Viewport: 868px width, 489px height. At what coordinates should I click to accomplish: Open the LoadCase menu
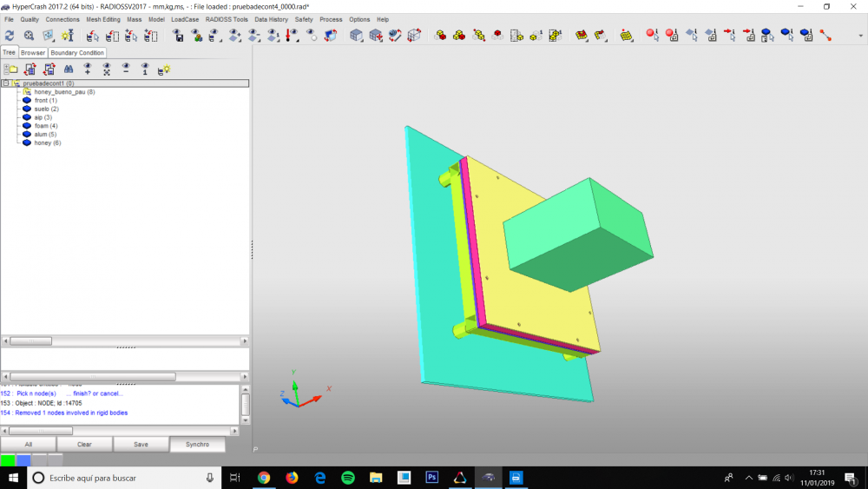(185, 19)
